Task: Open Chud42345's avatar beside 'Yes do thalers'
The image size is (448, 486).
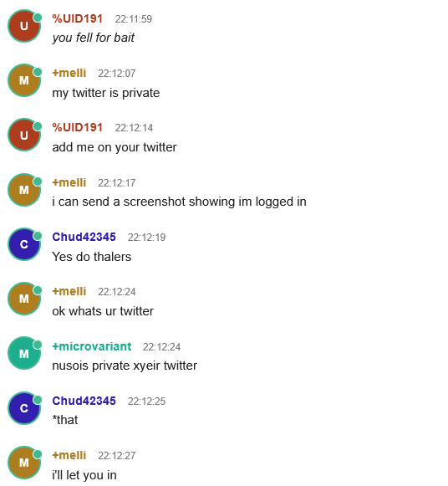Action: [24, 244]
